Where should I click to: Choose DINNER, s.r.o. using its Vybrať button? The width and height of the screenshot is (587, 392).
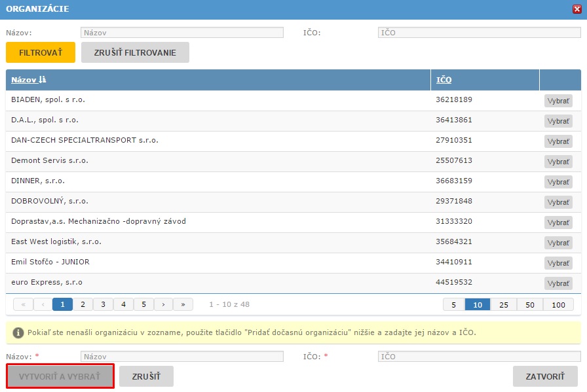[x=558, y=182]
